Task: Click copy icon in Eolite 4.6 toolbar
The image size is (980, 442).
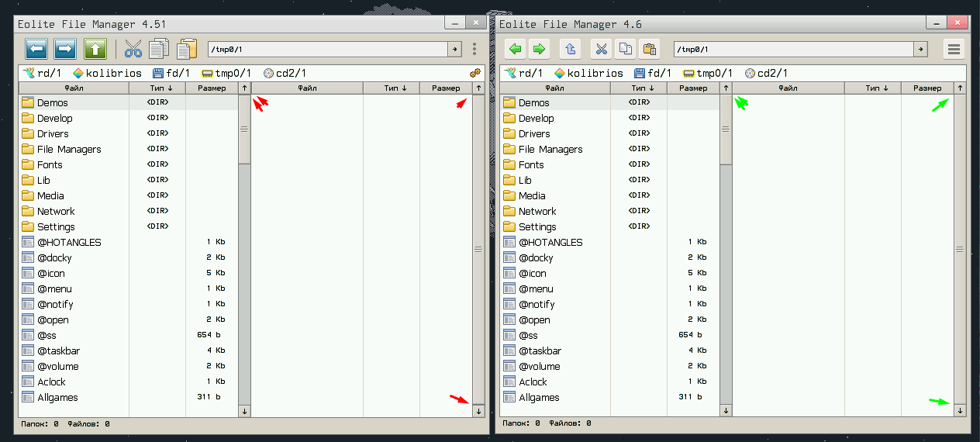Action: point(625,50)
